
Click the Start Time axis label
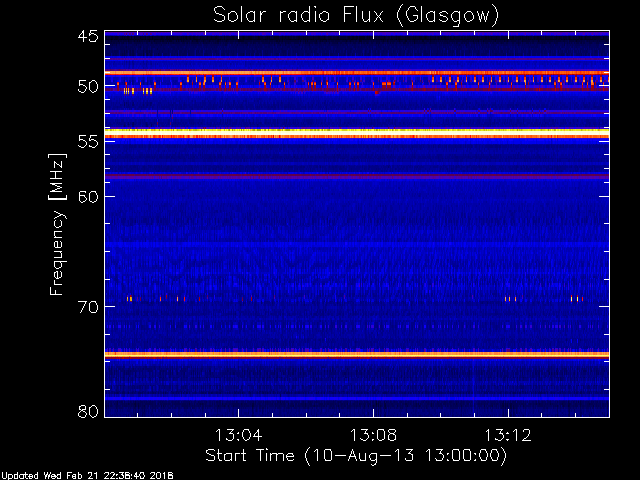coord(355,455)
